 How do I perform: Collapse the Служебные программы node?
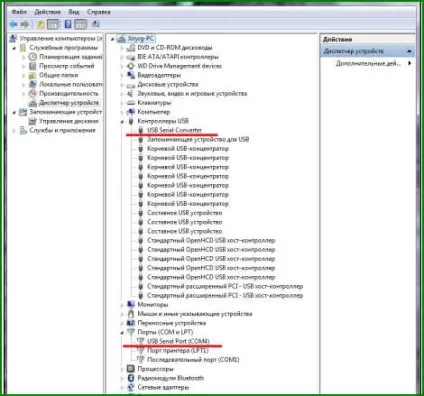point(14,48)
